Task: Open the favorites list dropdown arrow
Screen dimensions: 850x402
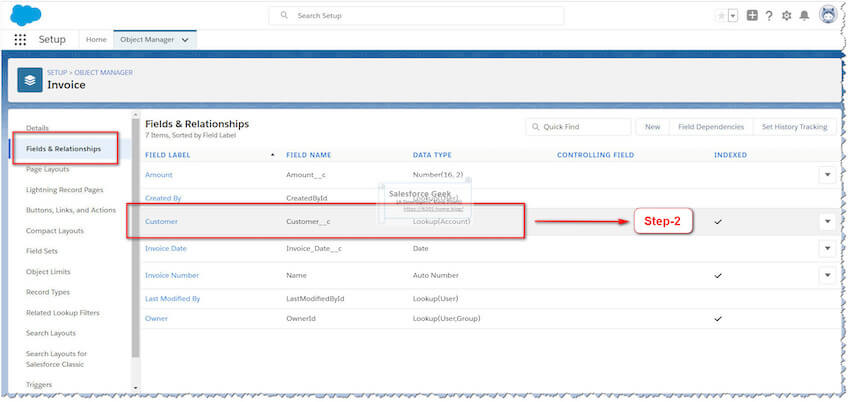Action: coord(733,16)
